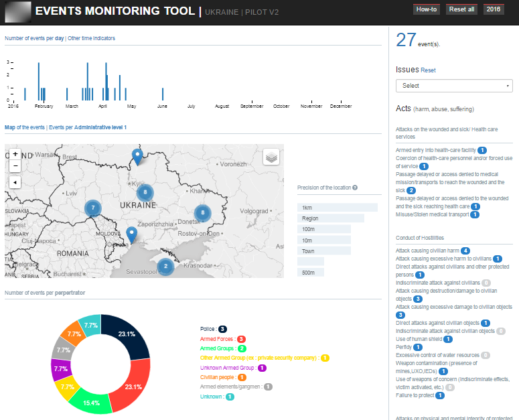Filter by Attack causing civilian harm
The image size is (519, 420).
tap(427, 251)
